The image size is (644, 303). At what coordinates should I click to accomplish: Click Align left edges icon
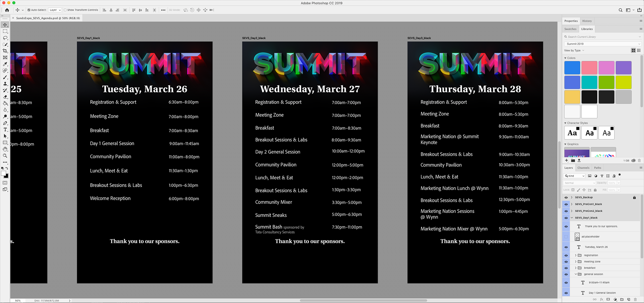[104, 10]
